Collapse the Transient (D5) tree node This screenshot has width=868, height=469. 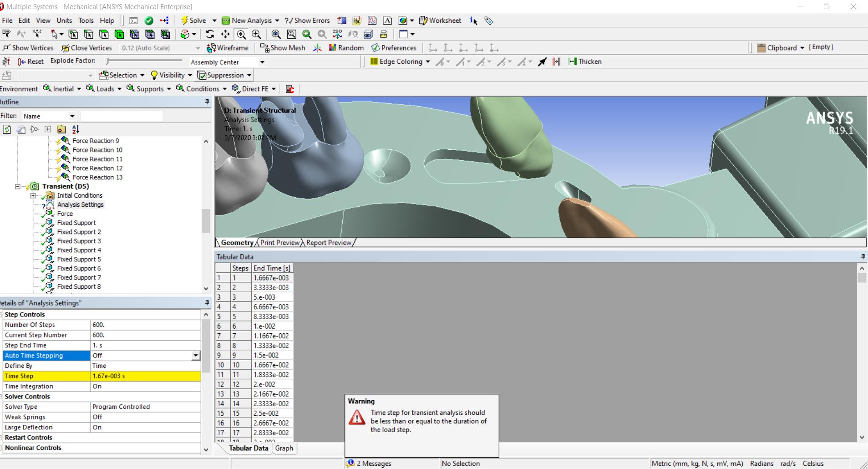(18, 187)
